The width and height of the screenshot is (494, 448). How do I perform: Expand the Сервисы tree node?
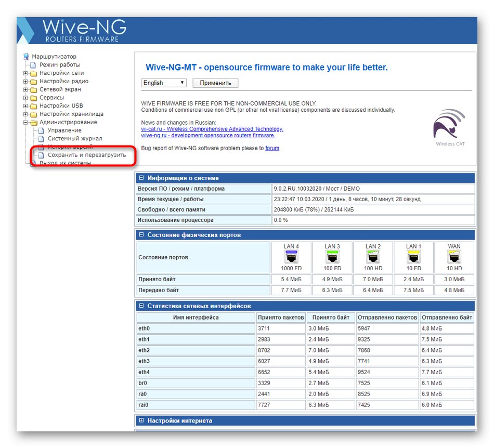point(25,98)
